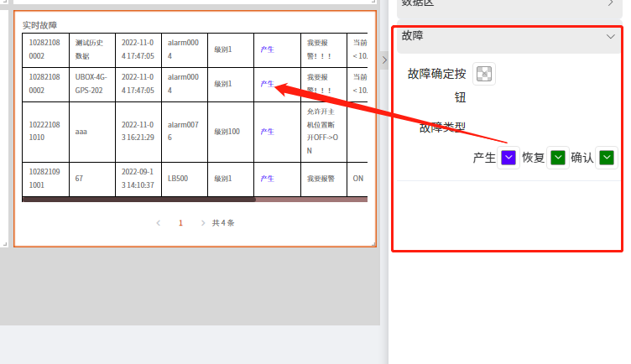Click the ON value cell
Viewport: 631px width, 364px height.
(x=357, y=179)
